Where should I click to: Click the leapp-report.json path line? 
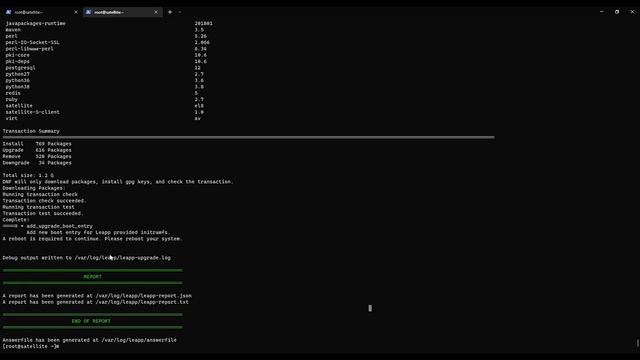pos(97,296)
